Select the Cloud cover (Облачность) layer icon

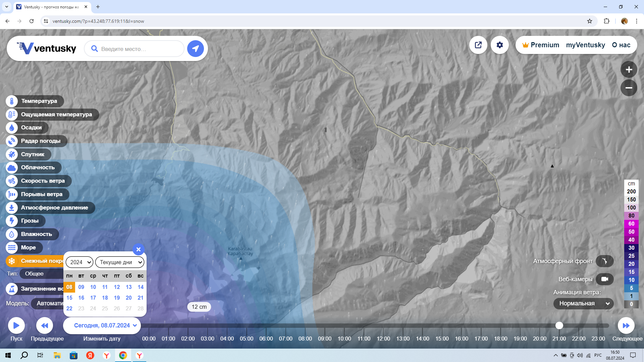pos(12,168)
